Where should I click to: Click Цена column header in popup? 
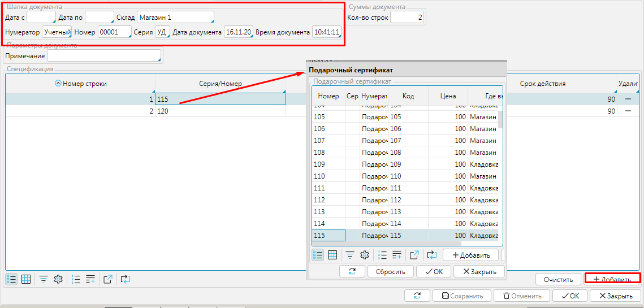[x=448, y=96]
